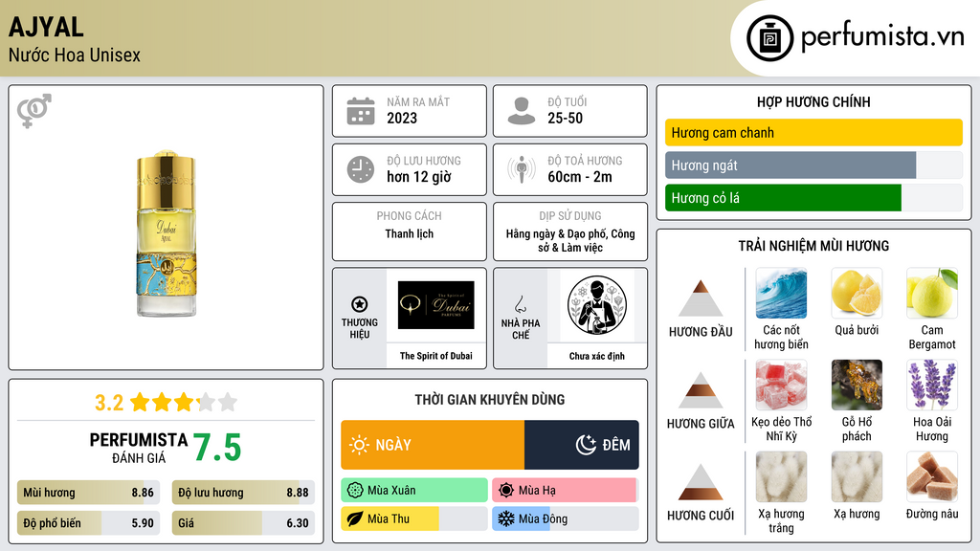
Task: Select the Xạ hương trắng note image
Action: [x=781, y=477]
